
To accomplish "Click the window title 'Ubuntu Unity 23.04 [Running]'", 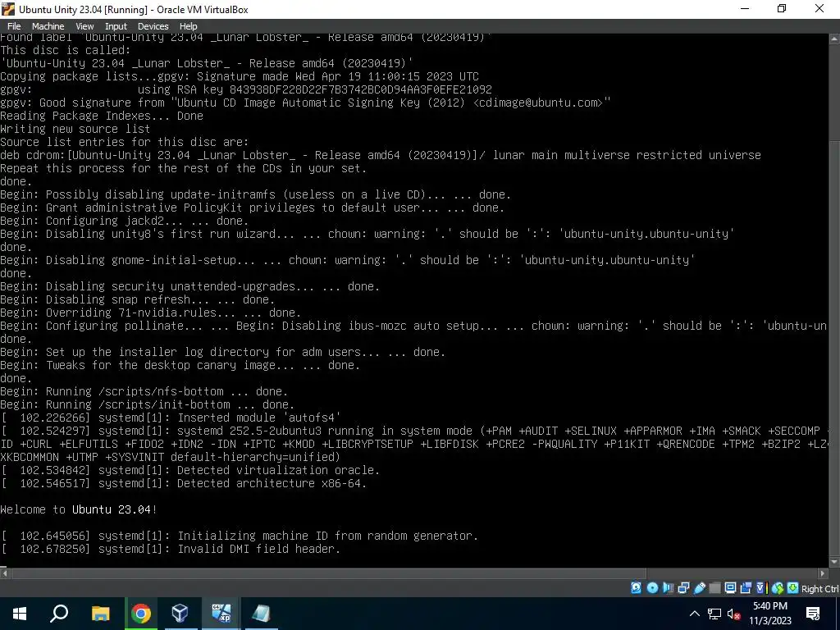I will [x=83, y=9].
